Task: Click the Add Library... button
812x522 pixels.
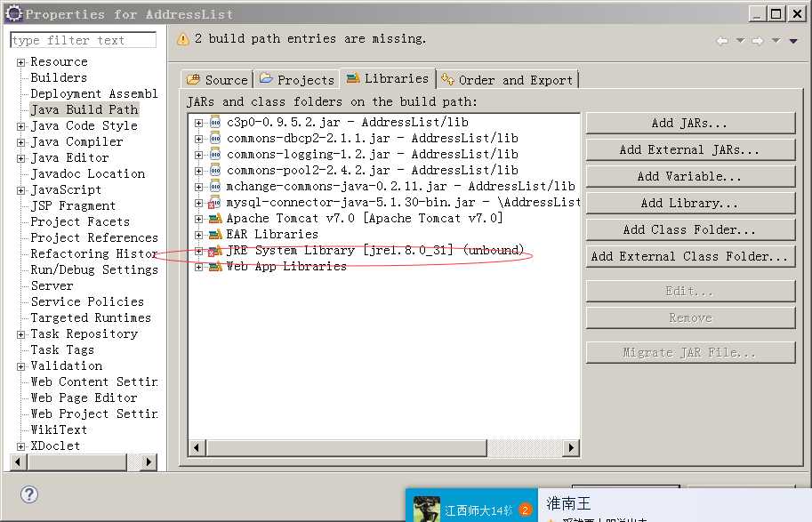Action: click(x=690, y=204)
